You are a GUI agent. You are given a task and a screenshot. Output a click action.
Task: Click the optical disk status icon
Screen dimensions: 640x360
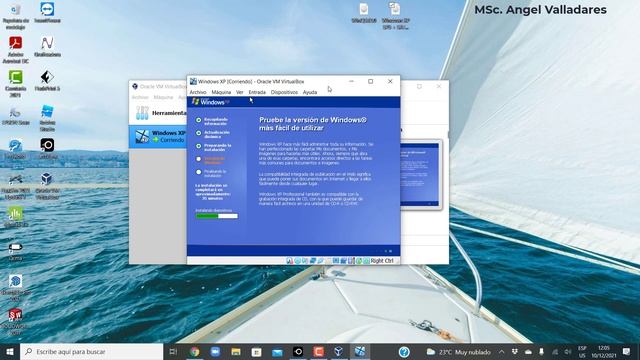[x=298, y=261]
